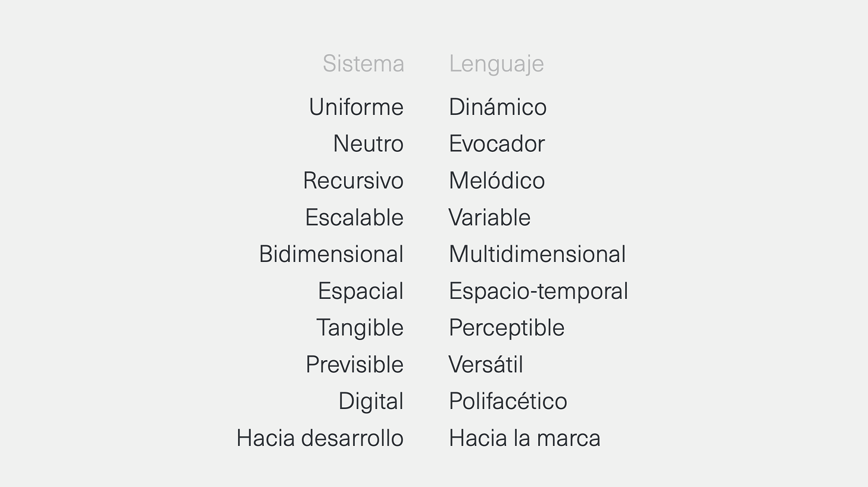Viewport: 868px width, 487px height.
Task: Click the word 'Variable'
Action: tap(489, 218)
